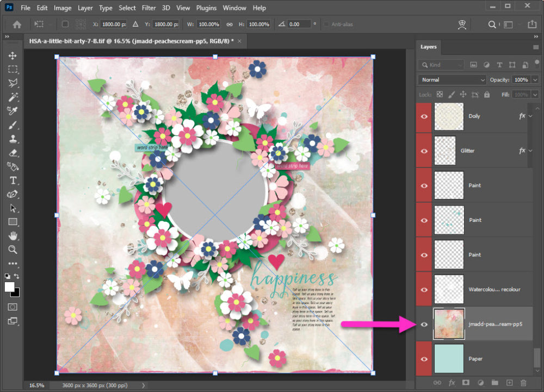
Task: Toggle Quick Mask mode
Action: (13, 307)
